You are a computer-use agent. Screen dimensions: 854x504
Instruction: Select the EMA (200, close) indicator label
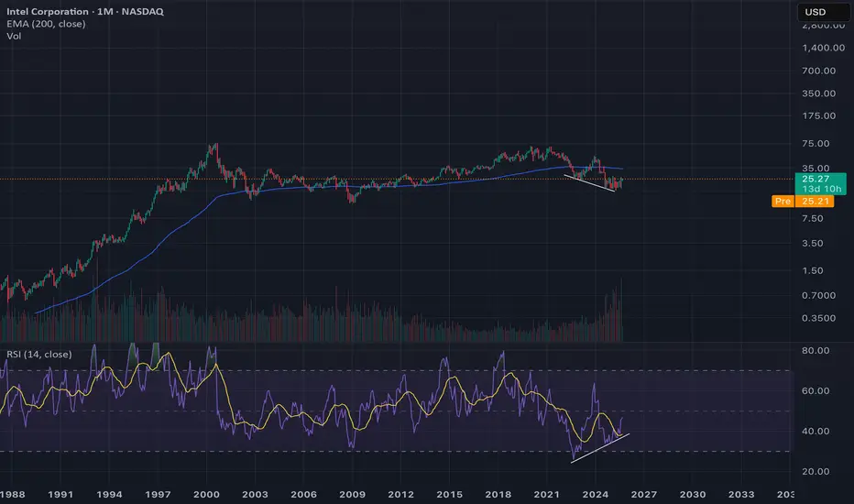47,24
